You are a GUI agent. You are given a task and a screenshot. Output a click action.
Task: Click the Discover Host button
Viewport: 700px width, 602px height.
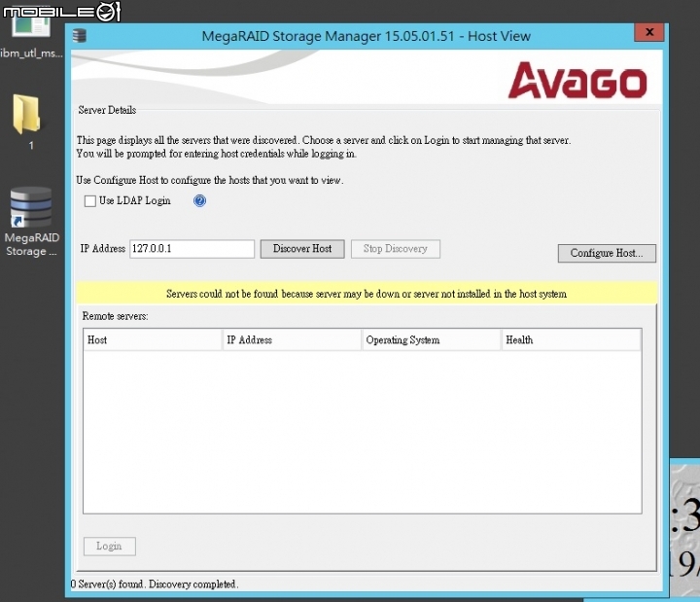click(x=302, y=249)
